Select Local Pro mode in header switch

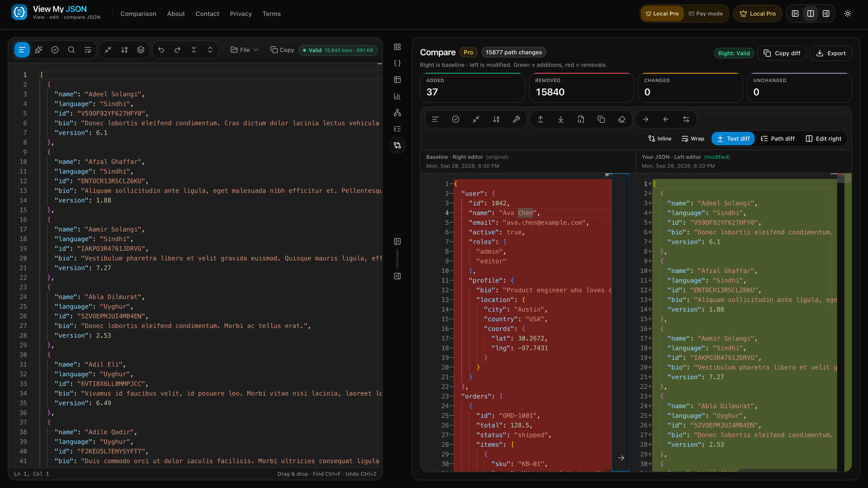coord(662,14)
